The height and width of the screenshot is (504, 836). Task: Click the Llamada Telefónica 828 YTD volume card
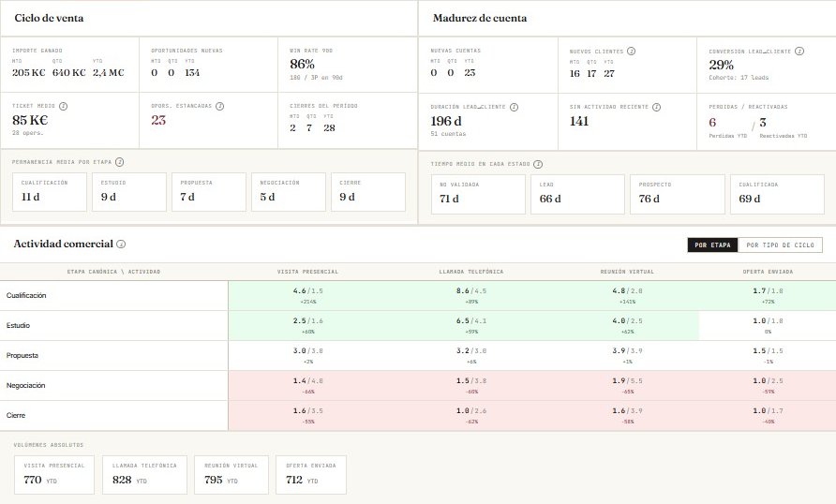click(144, 475)
